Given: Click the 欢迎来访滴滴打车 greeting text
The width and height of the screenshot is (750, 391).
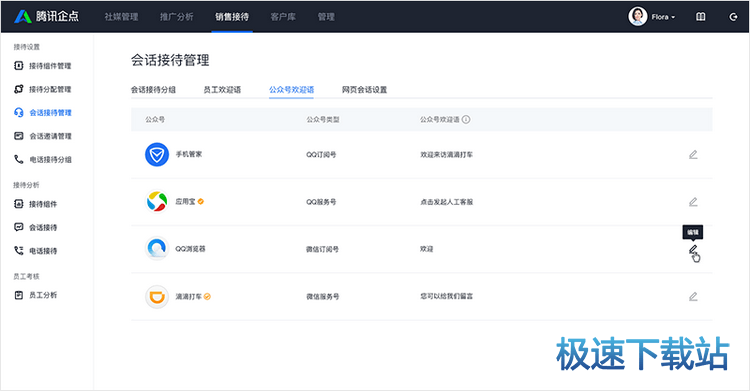Looking at the screenshot, I should (x=446, y=155).
